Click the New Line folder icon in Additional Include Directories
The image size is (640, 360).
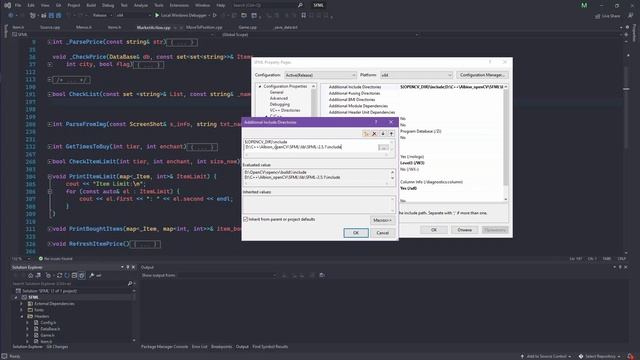tap(366, 134)
